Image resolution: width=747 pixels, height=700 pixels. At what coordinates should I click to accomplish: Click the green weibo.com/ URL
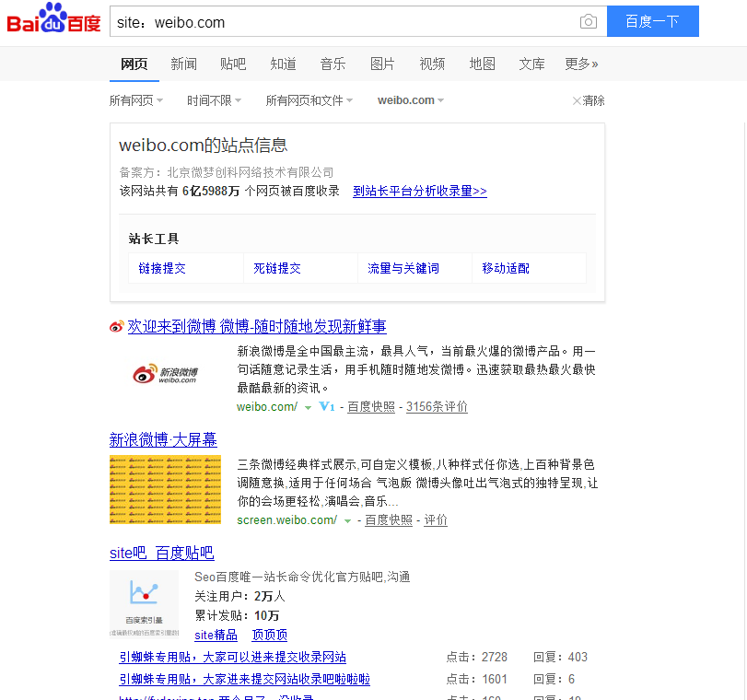point(267,406)
